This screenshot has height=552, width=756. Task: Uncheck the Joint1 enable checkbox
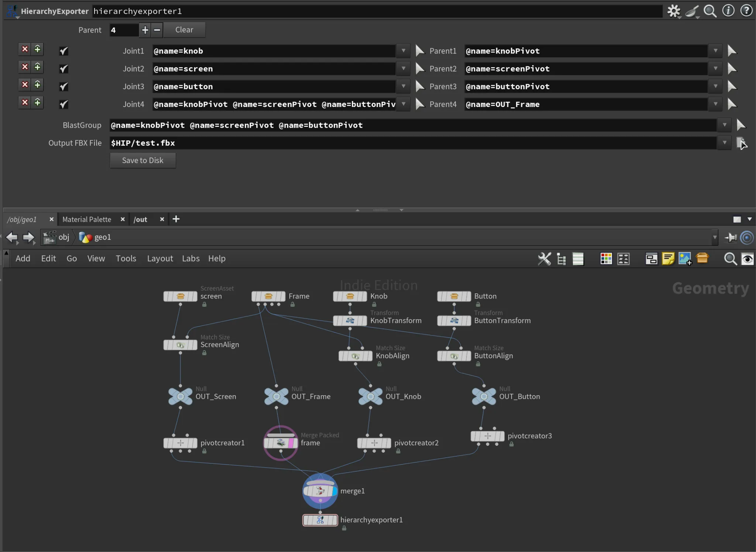tap(63, 51)
